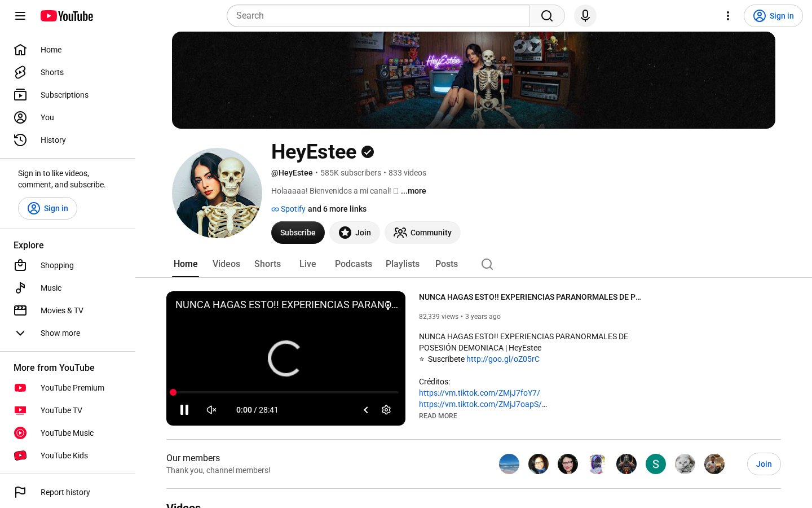Open the second TikTok link ZMjJ7oapS
This screenshot has height=508, width=812.
coord(480,404)
